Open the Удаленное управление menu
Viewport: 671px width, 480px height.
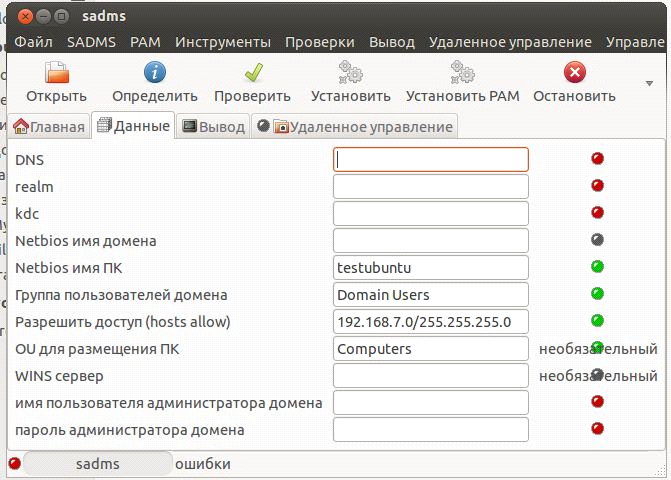(x=510, y=42)
